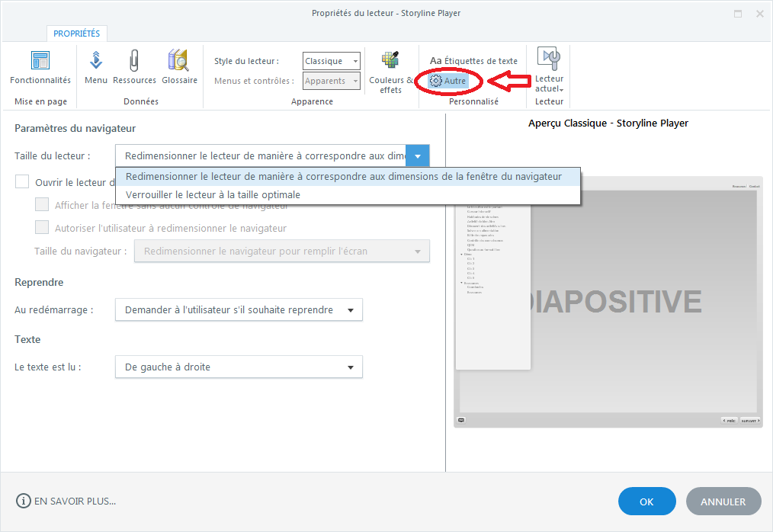Screen dimensions: 773x532
Task: Open the Menu data settings
Action: [x=95, y=67]
